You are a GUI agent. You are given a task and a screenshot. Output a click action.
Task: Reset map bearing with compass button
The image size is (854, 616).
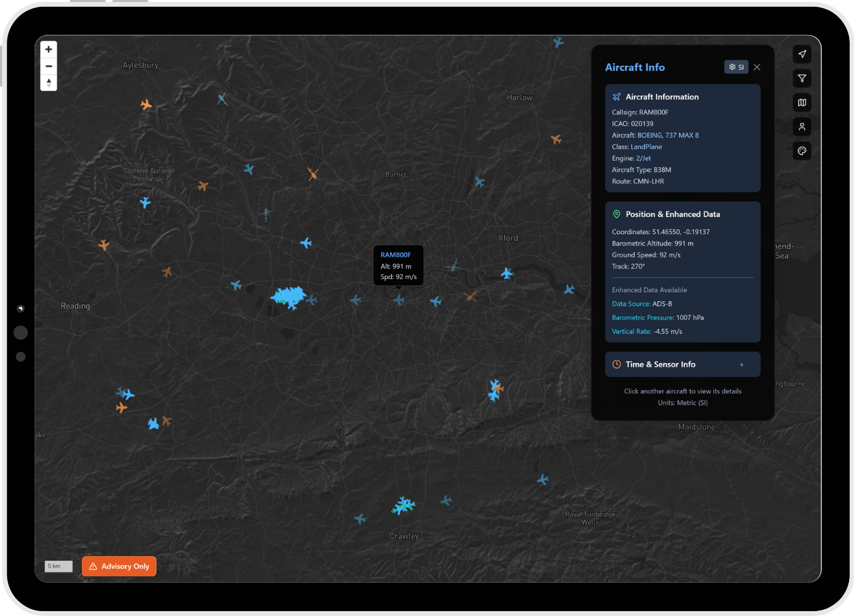click(x=49, y=83)
